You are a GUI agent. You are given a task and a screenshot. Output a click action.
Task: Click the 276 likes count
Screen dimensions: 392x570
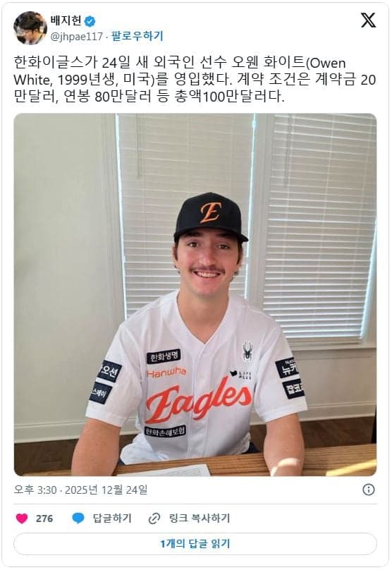click(x=44, y=519)
